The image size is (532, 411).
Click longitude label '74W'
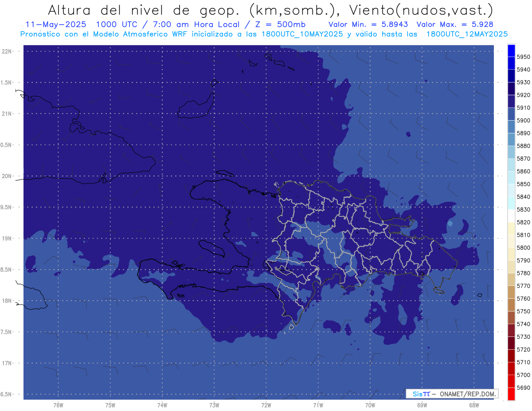[x=162, y=405]
